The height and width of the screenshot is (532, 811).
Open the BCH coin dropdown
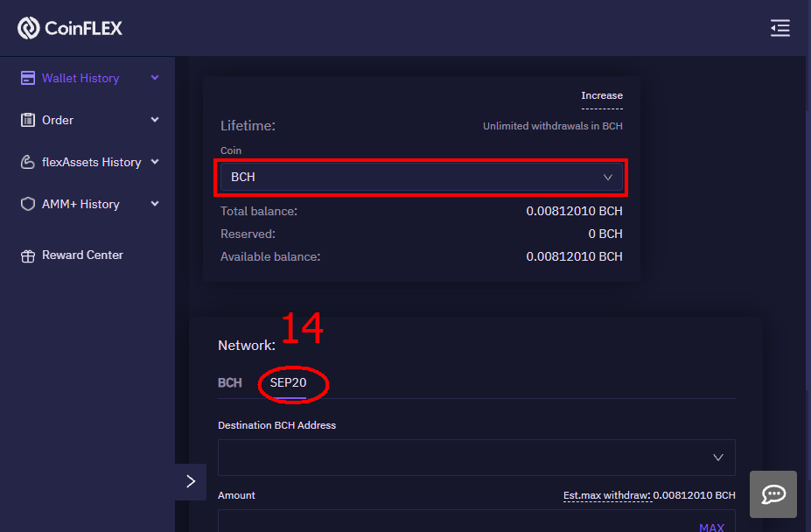422,177
